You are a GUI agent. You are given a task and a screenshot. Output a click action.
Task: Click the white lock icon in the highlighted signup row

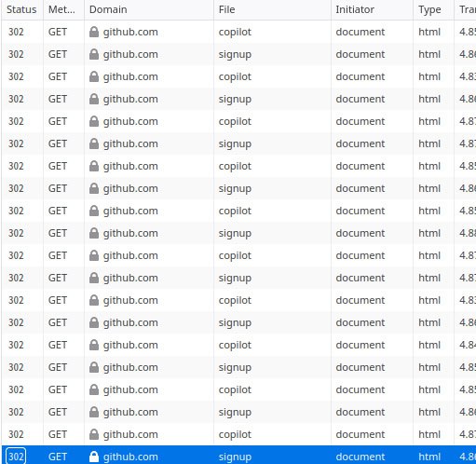[x=94, y=457]
